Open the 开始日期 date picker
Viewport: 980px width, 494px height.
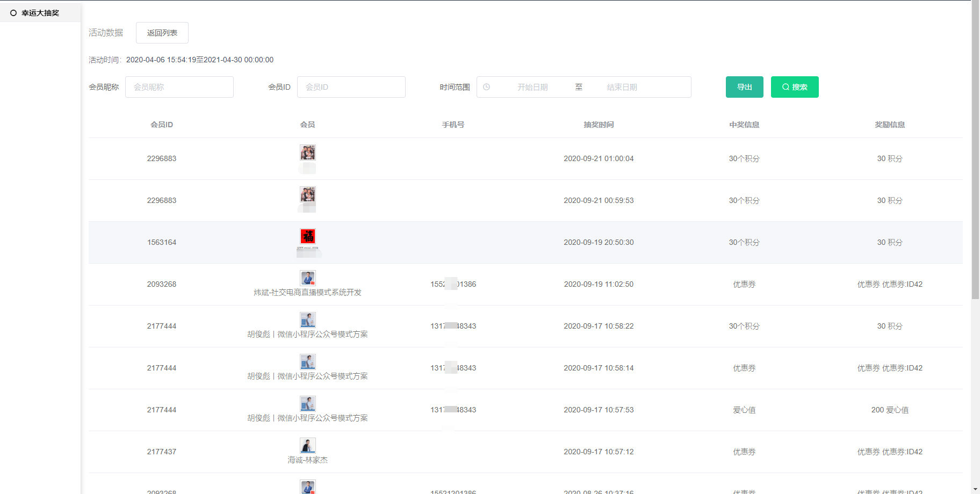(532, 87)
